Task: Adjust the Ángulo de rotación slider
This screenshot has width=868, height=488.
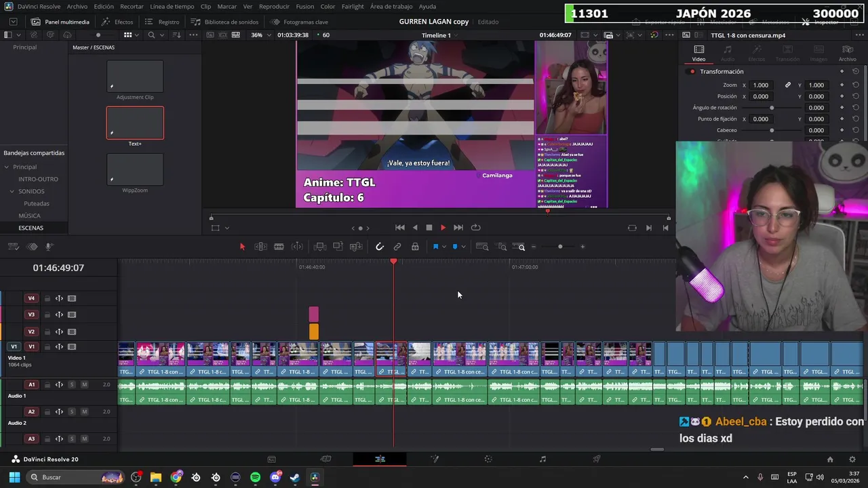Action: [x=772, y=108]
